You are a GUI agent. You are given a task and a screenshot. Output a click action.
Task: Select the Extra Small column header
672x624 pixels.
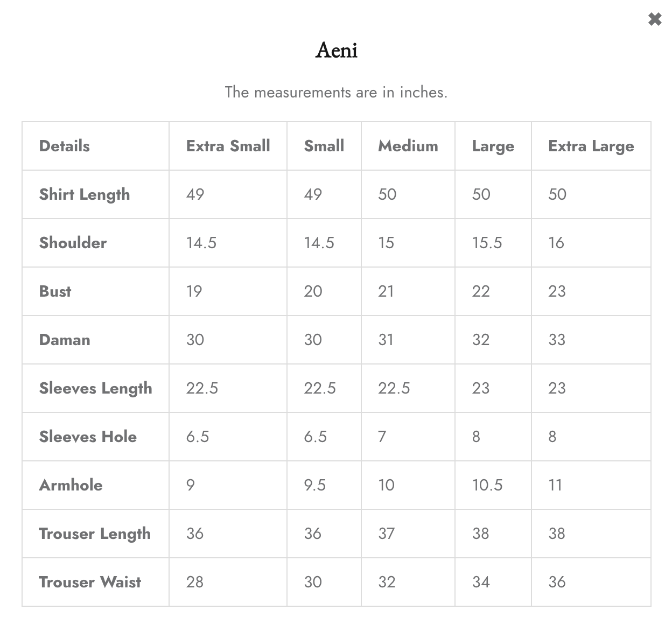pos(228,146)
